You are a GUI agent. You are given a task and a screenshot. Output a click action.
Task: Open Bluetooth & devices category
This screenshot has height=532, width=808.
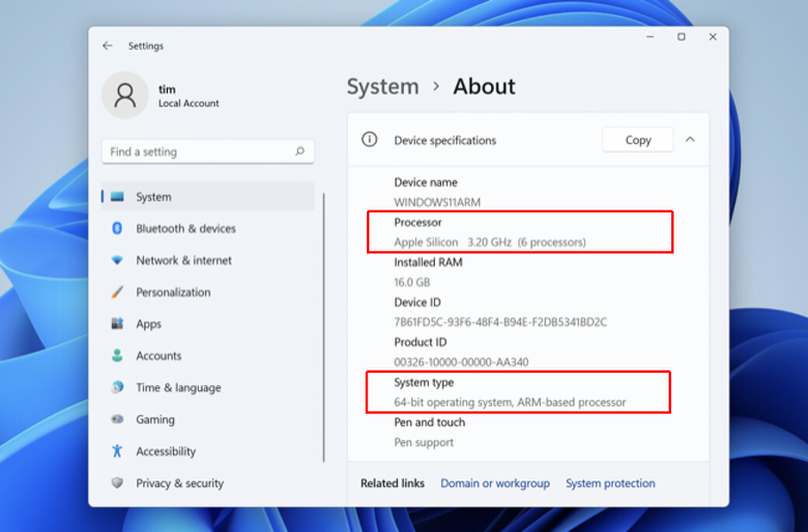point(207,228)
